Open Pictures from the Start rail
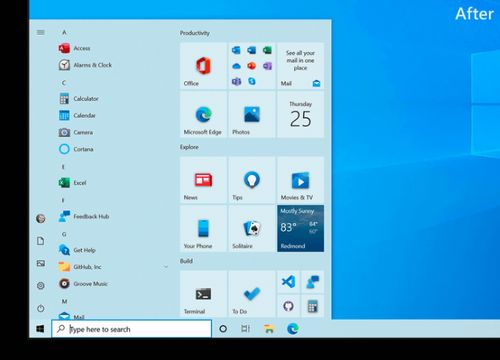 pos(41,263)
